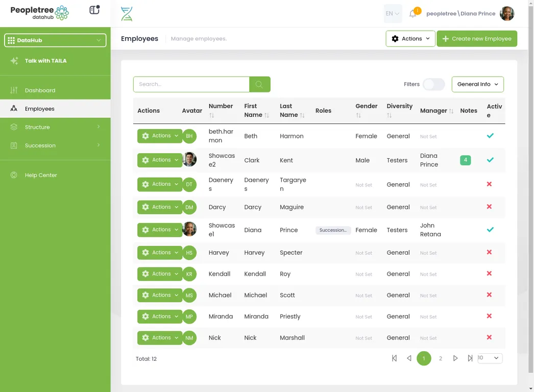Toggle active checkmark for Diana Prince
This screenshot has width=534, height=392.
[490, 230]
